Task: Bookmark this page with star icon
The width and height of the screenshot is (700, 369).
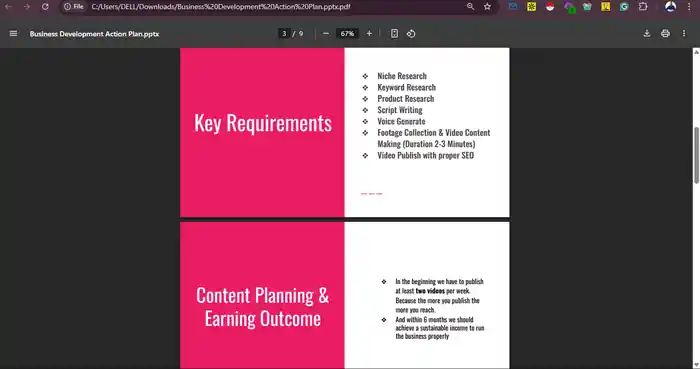Action: [x=488, y=7]
